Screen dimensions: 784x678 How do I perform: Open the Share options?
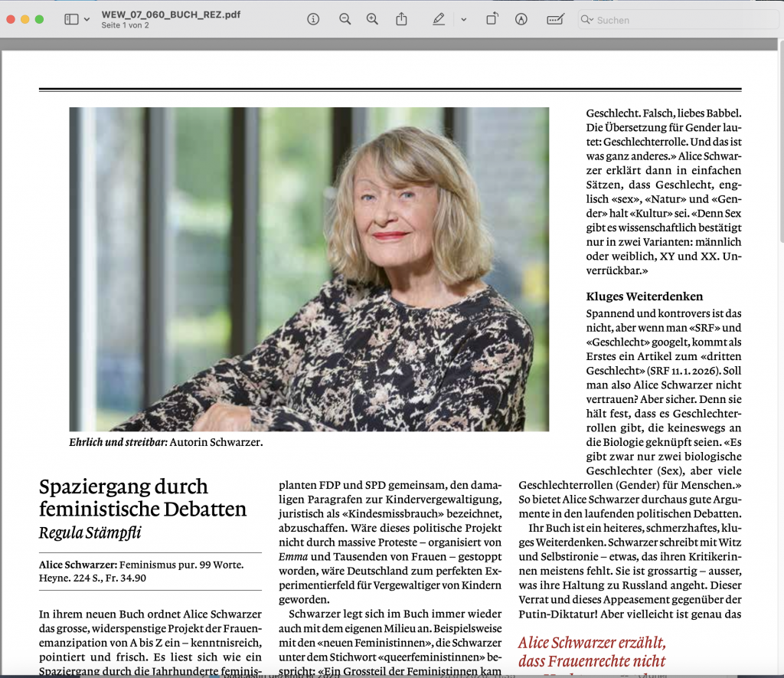pos(401,18)
